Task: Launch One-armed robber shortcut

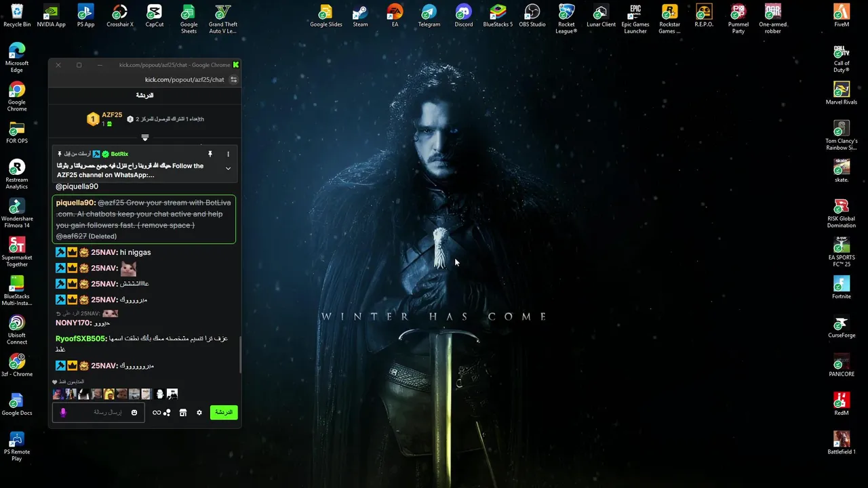Action: tap(773, 18)
